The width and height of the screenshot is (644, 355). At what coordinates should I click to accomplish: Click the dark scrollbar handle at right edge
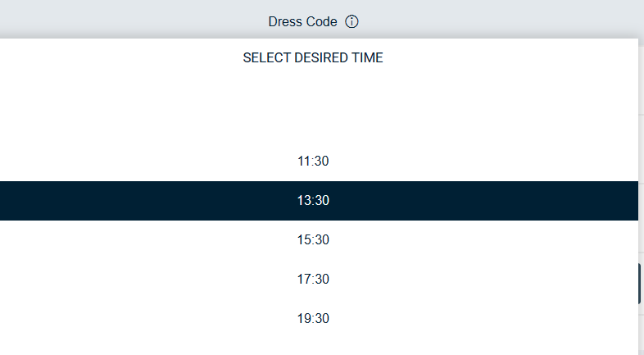click(639, 284)
